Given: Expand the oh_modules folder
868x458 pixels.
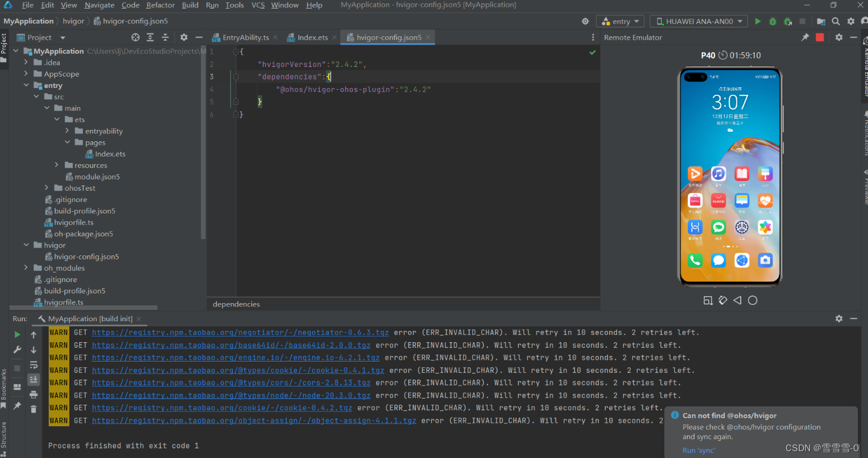Looking at the screenshot, I should tap(26, 268).
